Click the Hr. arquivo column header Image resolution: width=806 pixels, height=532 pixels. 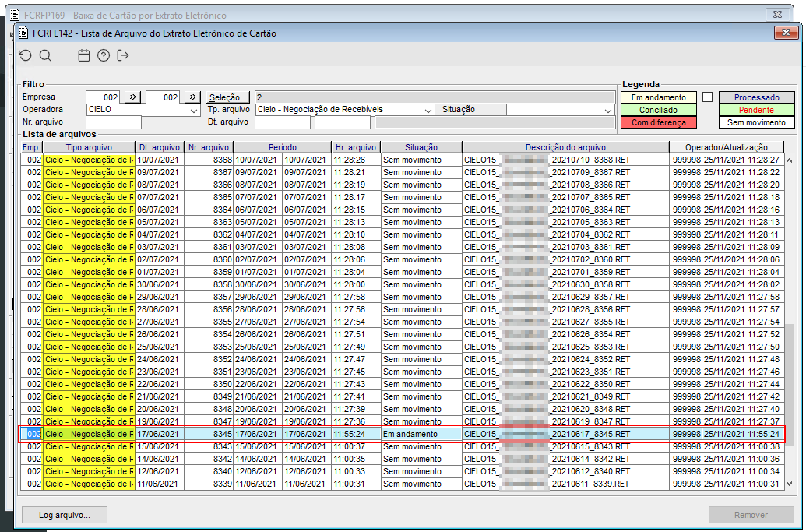point(356,147)
